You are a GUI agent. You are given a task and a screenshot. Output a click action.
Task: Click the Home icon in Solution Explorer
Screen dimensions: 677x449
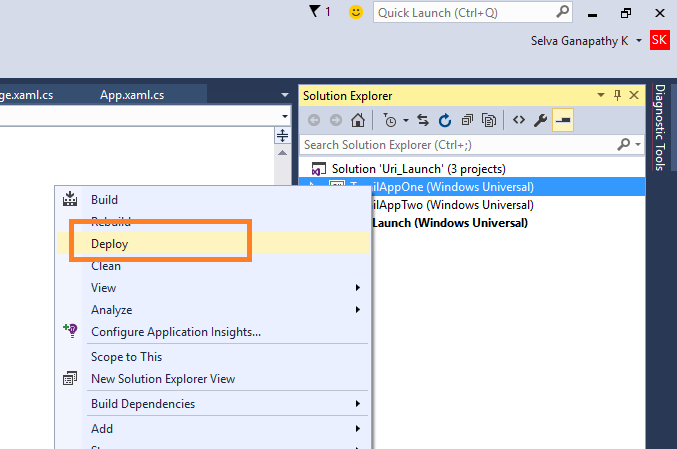[357, 121]
